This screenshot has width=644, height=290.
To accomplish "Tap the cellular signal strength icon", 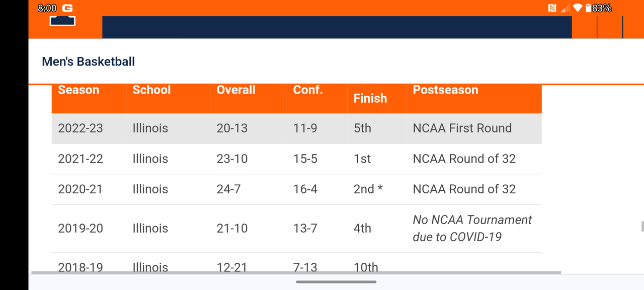I will coord(565,8).
